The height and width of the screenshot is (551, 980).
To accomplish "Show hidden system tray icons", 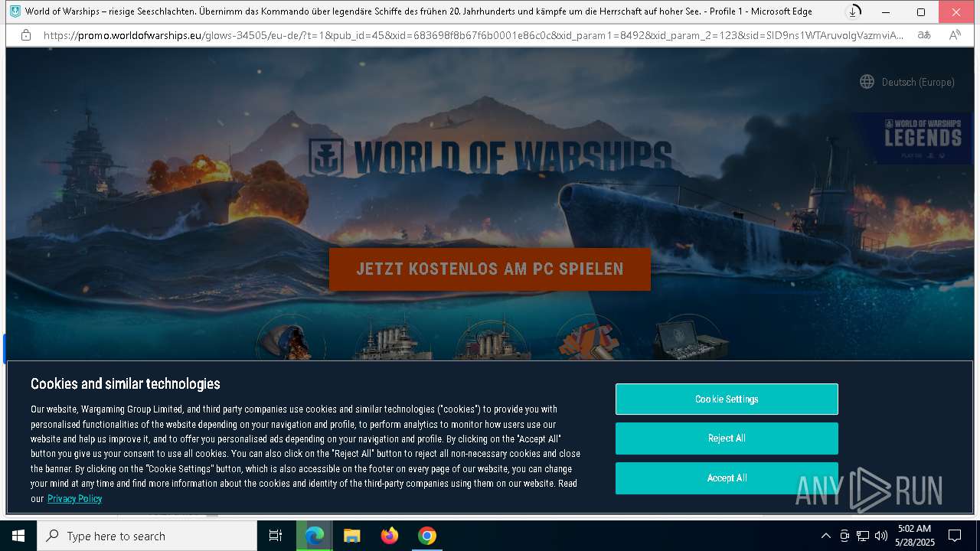I will [825, 536].
